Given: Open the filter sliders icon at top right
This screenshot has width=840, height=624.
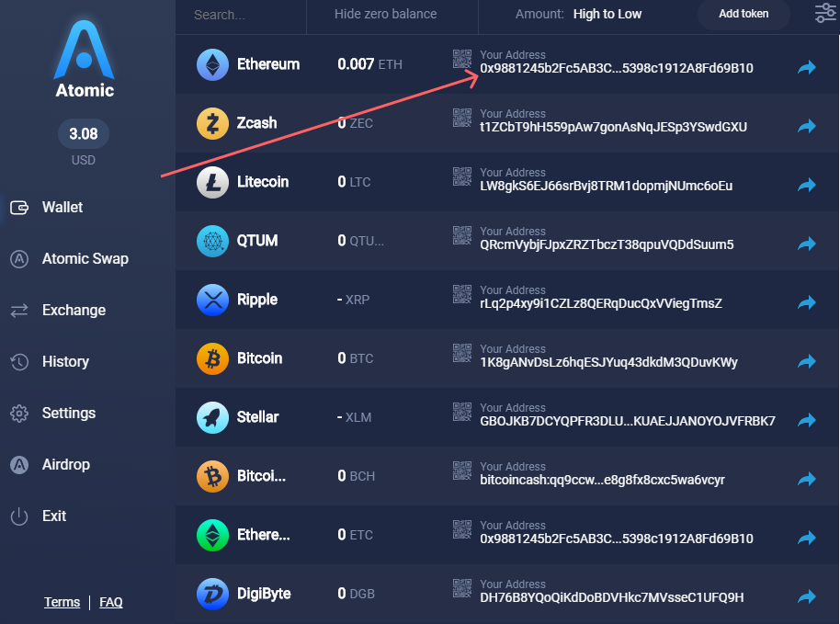Looking at the screenshot, I should 825,14.
